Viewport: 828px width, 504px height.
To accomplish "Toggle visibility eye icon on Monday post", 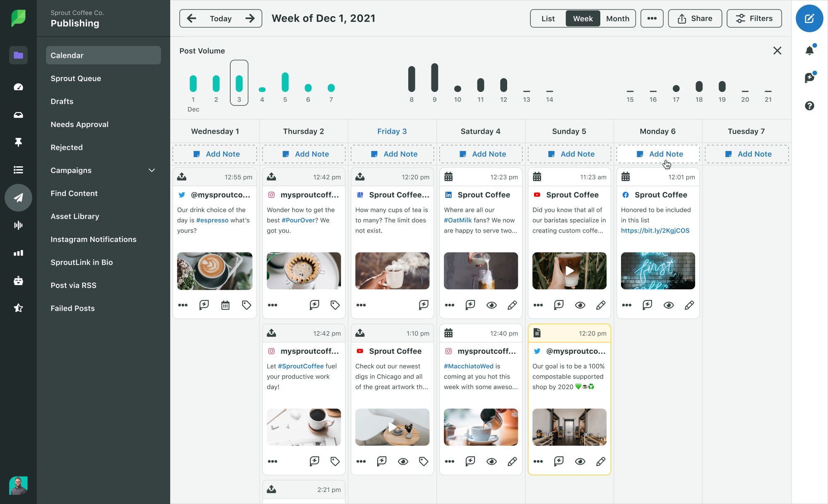I will [669, 305].
